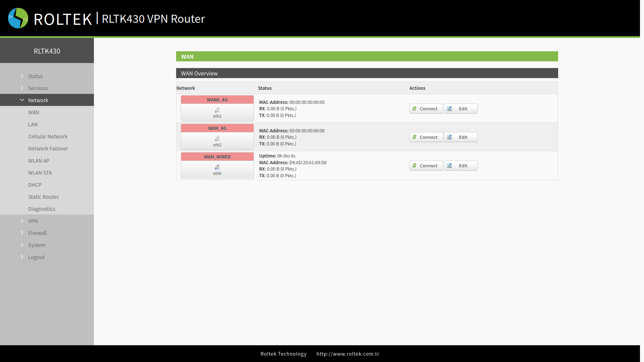Viewport: 644px width, 362px height.
Task: Click the WAN_4G network label
Action: point(217,128)
